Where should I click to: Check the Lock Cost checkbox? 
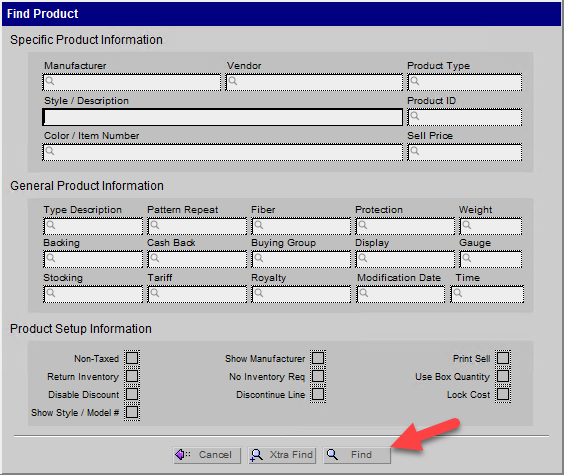click(503, 394)
